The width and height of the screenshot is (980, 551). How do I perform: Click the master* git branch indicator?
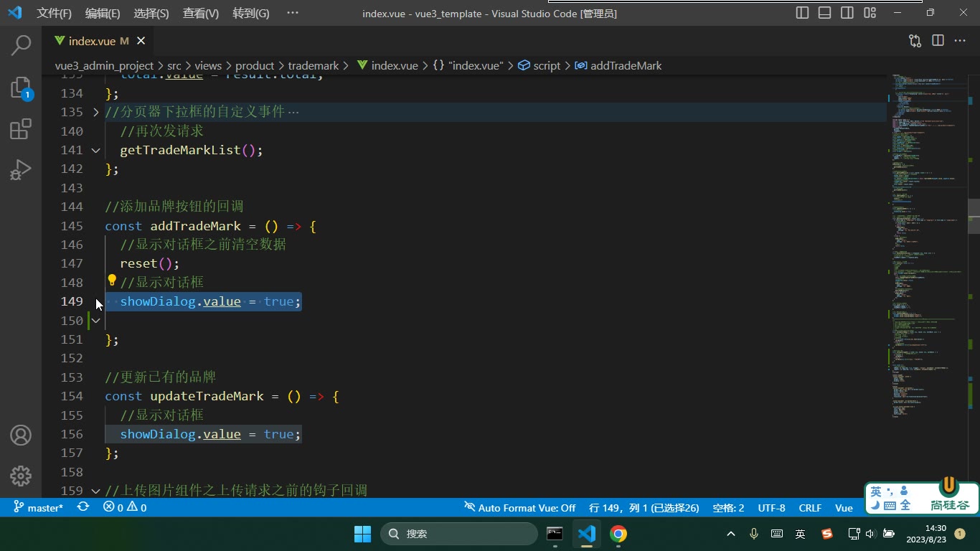pos(39,507)
